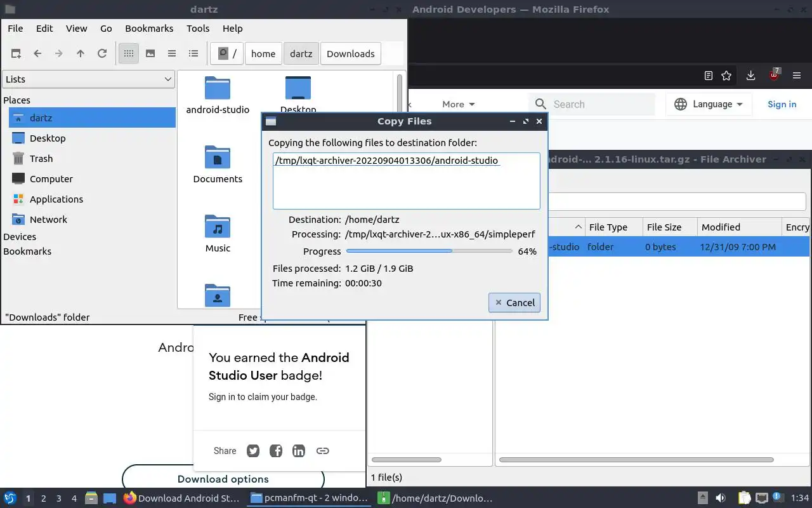Bookmark this page with the star icon
812x508 pixels.
pos(727,76)
